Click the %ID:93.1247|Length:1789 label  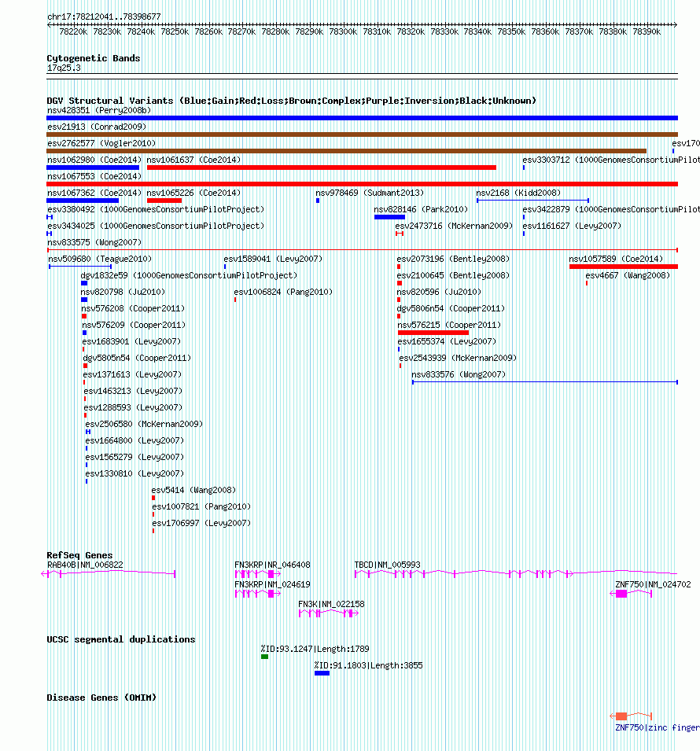[x=315, y=649]
